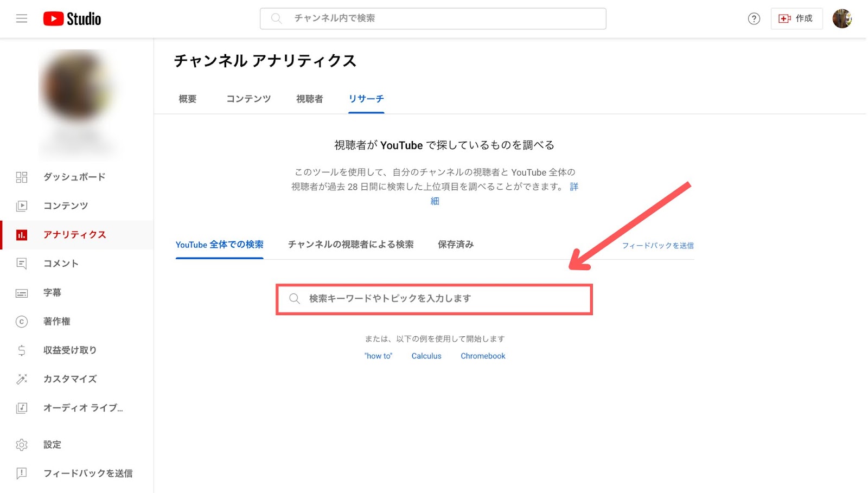Open カスタマイズ label in the sidebar
Viewport: 868px width, 493px height.
coord(70,379)
